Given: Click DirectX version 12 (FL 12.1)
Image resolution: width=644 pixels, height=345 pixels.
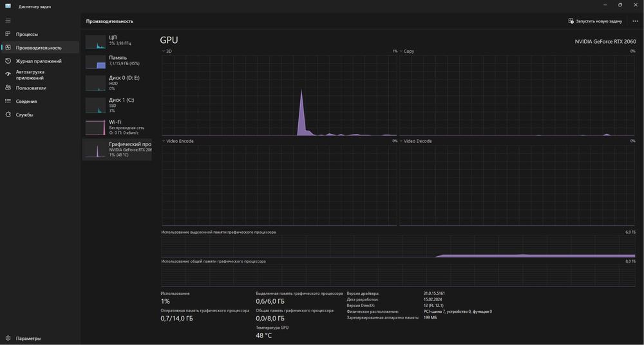Looking at the screenshot, I should [435, 306].
